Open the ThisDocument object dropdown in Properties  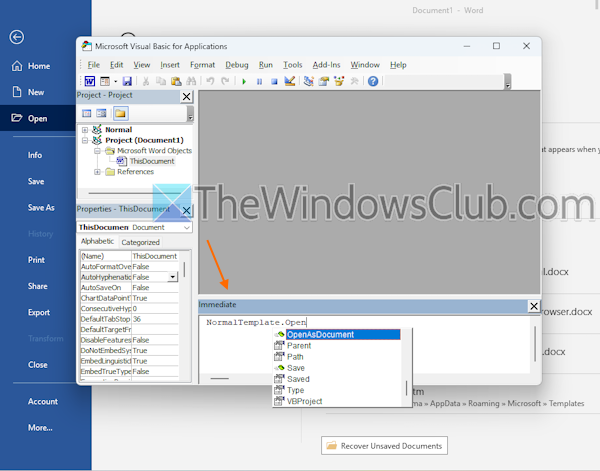[187, 228]
